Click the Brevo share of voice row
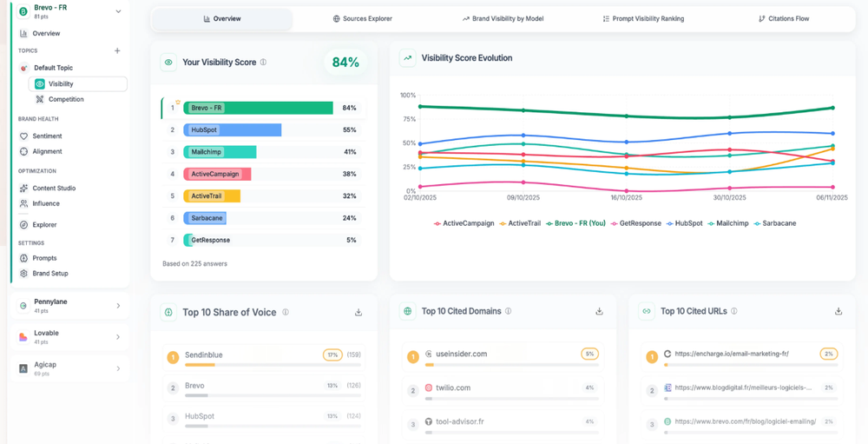The image size is (868, 444). click(x=264, y=388)
